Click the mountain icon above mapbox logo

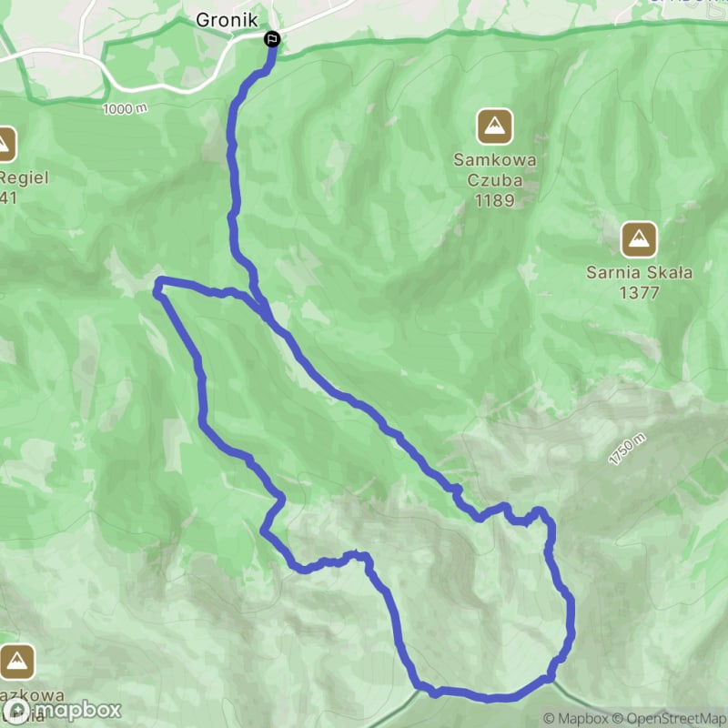pos(16,662)
